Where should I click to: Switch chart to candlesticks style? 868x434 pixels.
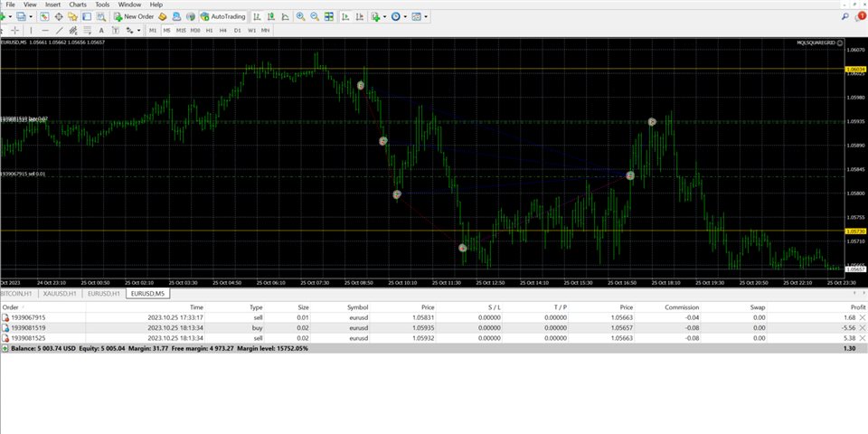coord(270,16)
